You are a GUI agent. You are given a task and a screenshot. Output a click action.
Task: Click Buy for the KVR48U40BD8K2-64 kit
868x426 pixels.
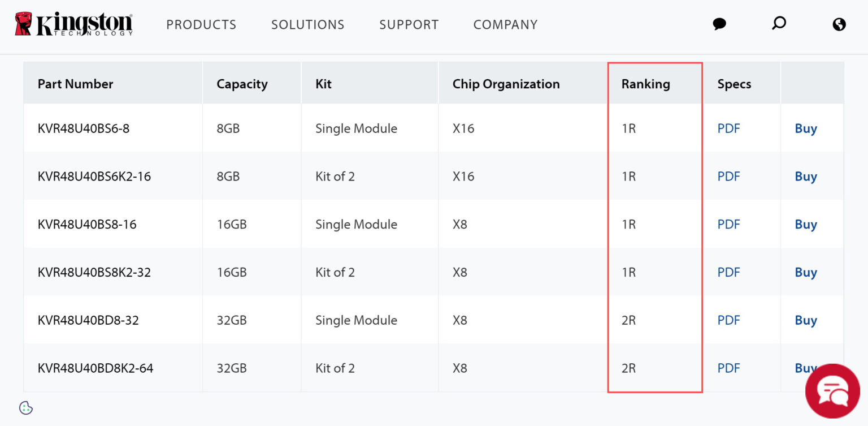point(805,368)
